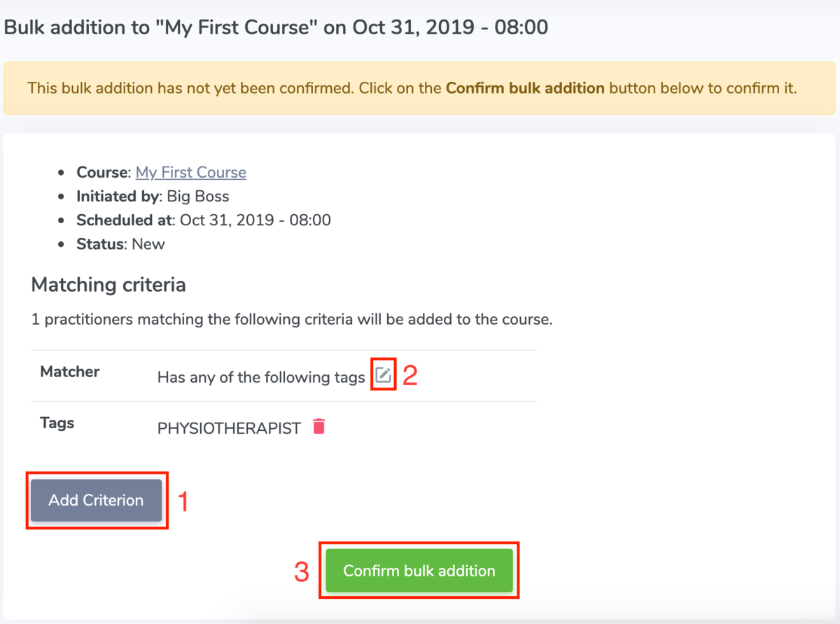
Task: Select the Initiated by Big Boss line
Action: [153, 197]
